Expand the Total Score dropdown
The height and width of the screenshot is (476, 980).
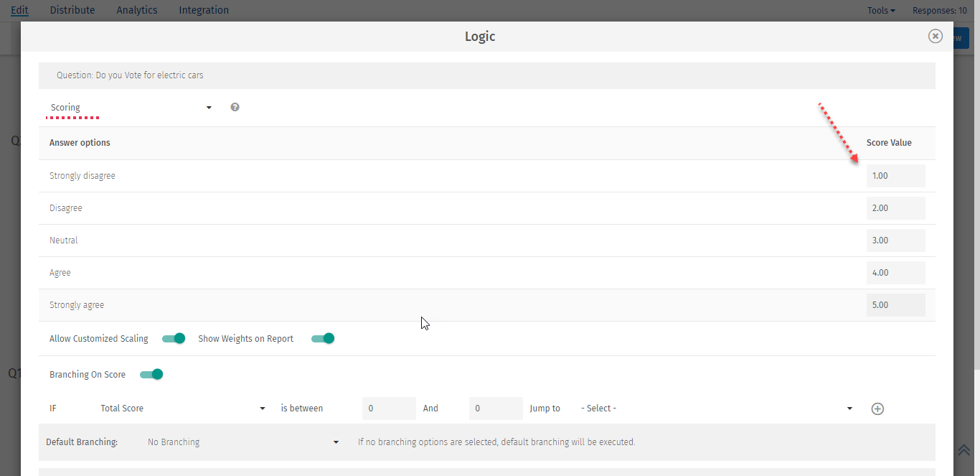click(x=183, y=408)
